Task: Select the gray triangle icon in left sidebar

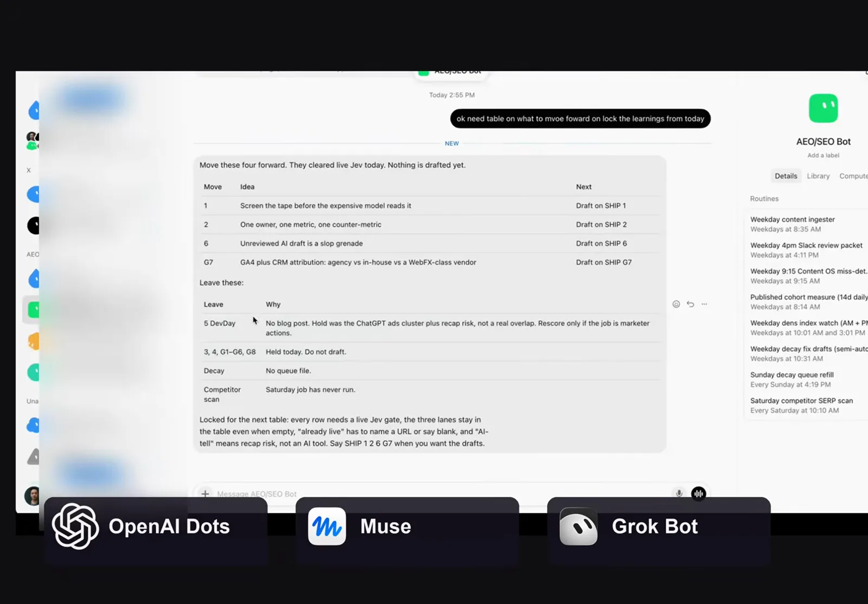Action: pos(34,456)
